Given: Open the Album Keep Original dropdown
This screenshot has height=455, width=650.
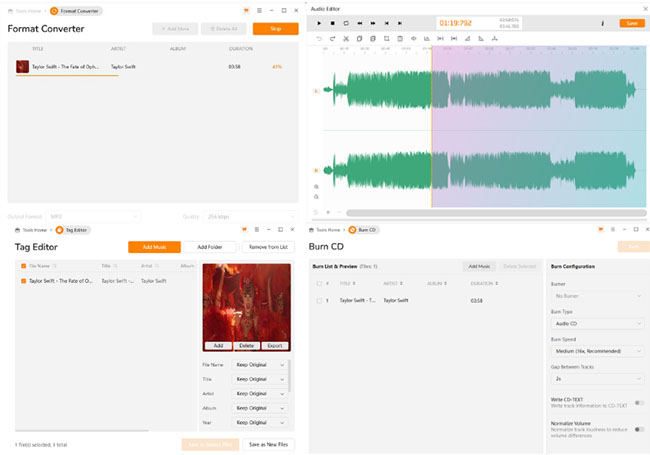Looking at the screenshot, I should [x=260, y=408].
